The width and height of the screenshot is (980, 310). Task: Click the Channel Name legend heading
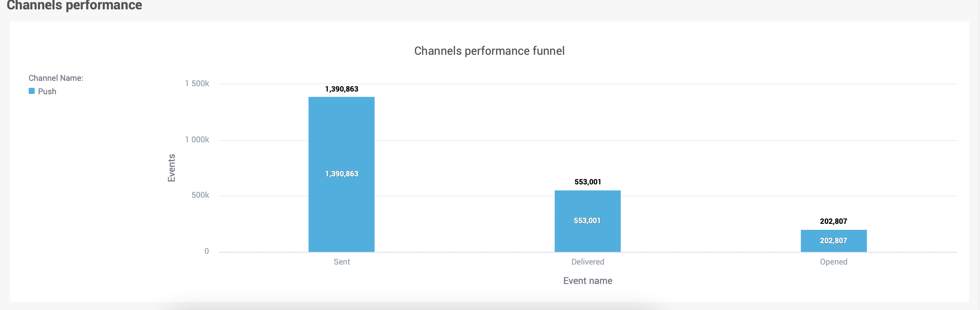[56, 78]
